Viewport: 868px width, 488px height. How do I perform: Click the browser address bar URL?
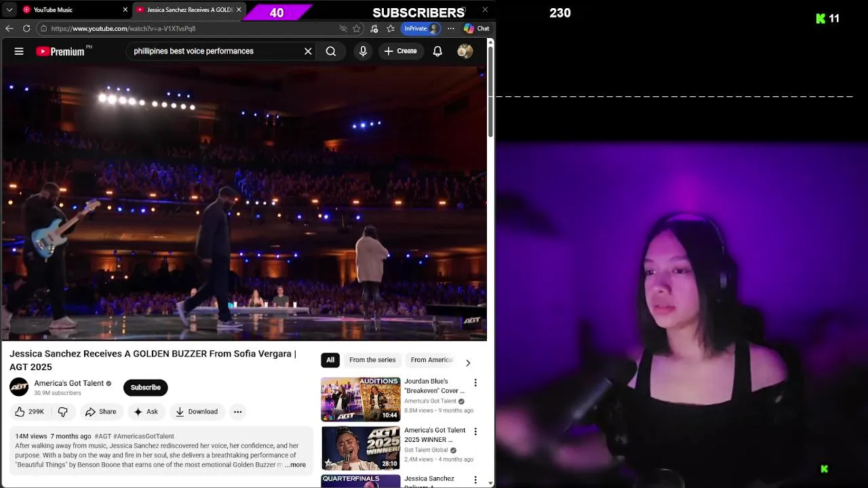(123, 28)
